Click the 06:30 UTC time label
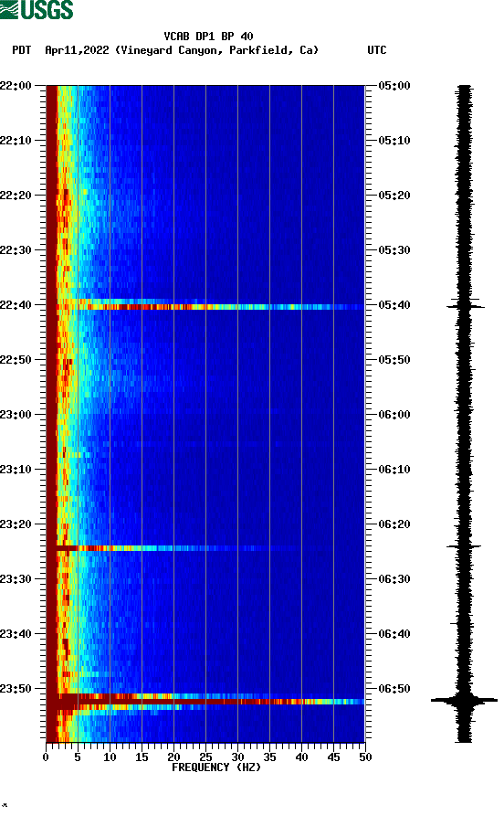Viewport: 504px width, 815px height. 394,579
